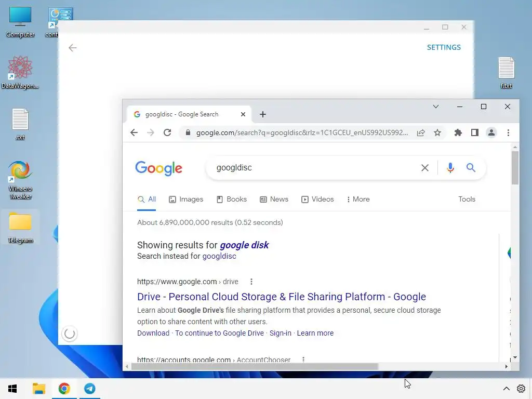The image size is (532, 399).
Task: Open the Download sitelink
Action: (x=153, y=333)
